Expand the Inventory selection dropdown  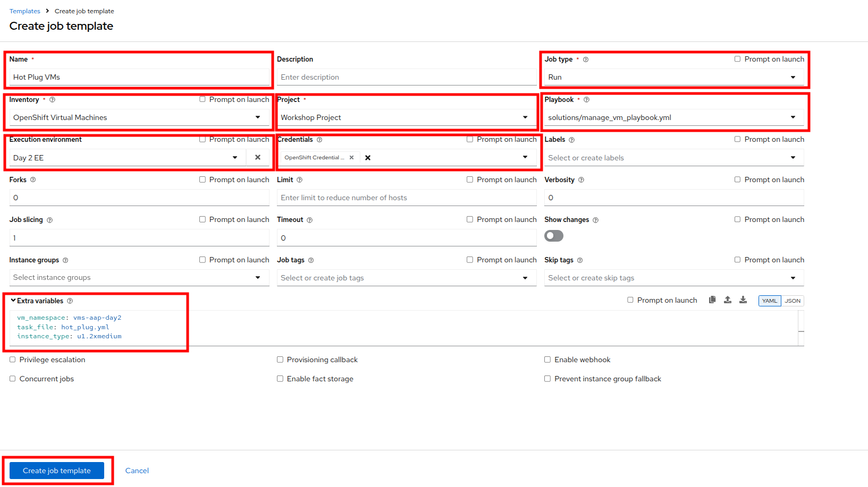(x=258, y=117)
